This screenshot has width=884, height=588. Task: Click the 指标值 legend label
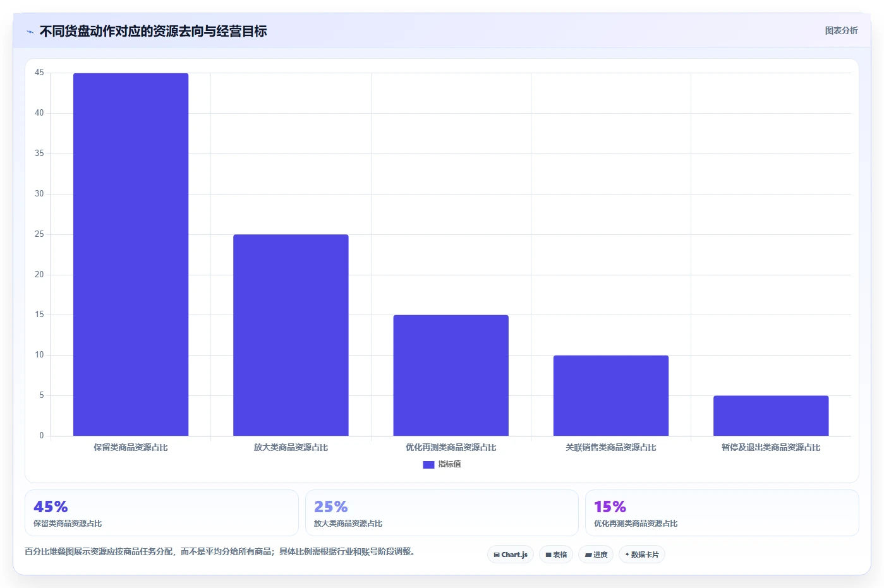449,464
